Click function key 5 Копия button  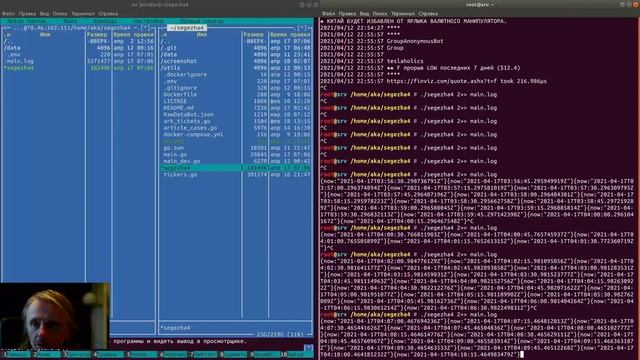(141, 354)
